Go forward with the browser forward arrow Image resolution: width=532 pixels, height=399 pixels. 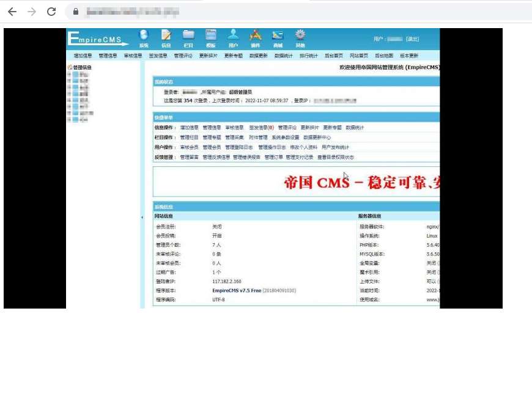point(32,12)
